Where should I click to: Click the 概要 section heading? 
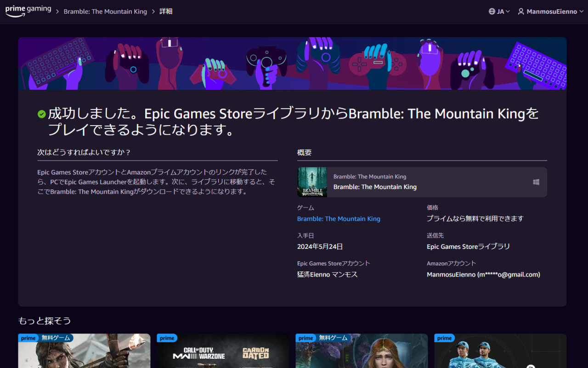pyautogui.click(x=304, y=152)
